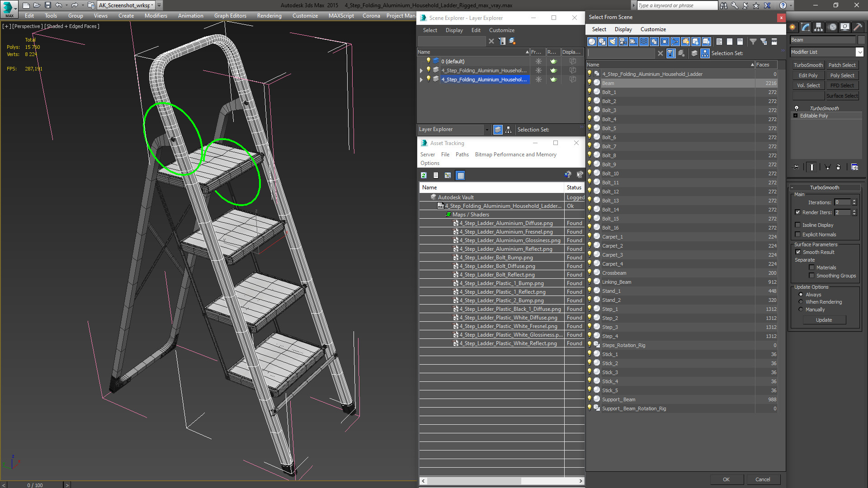Viewport: 868px width, 488px height.
Task: Toggle Explicit Normals checkbox
Action: coord(797,235)
